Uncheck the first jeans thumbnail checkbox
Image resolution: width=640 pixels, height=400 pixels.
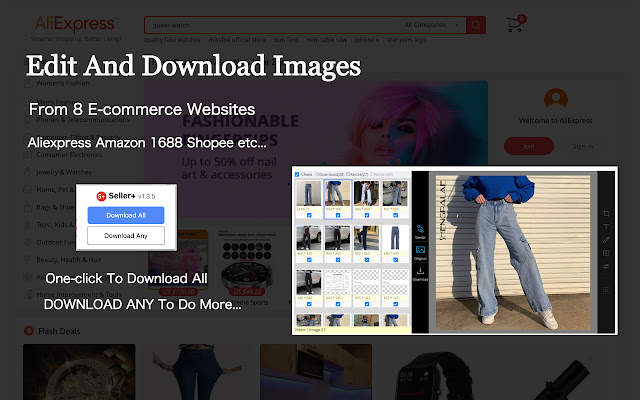[x=309, y=214]
